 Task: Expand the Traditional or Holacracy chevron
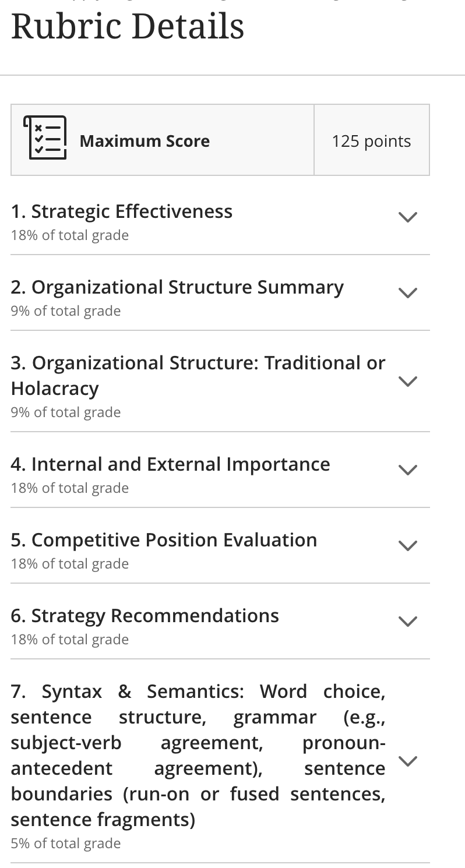pos(408,382)
